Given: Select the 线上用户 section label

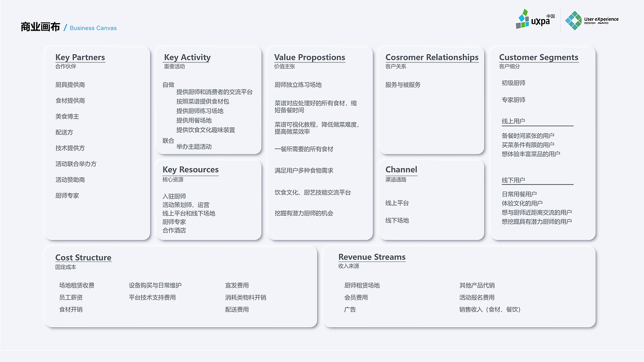Looking at the screenshot, I should tap(513, 121).
